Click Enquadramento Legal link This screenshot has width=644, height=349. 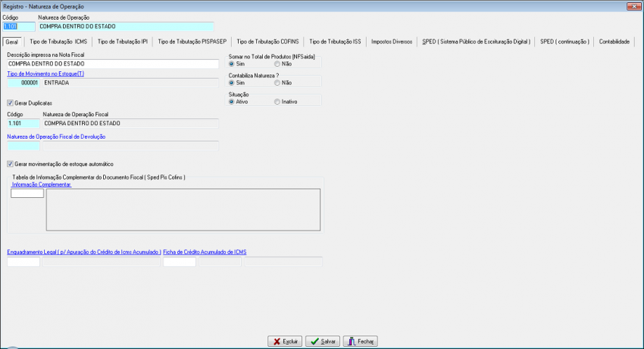click(84, 253)
